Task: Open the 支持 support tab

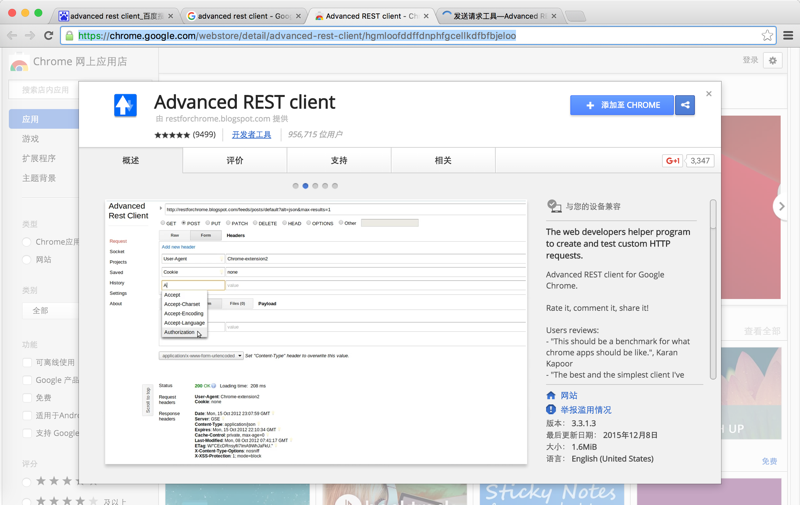Action: 339,160
